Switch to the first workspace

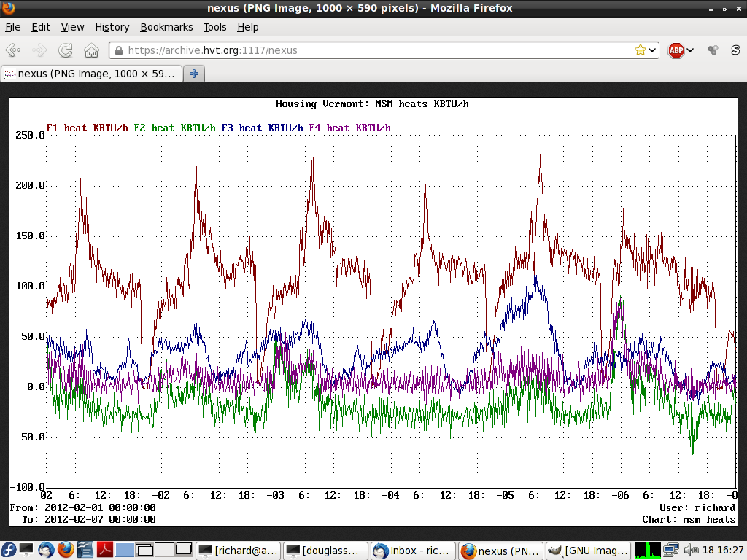pyautogui.click(x=124, y=550)
